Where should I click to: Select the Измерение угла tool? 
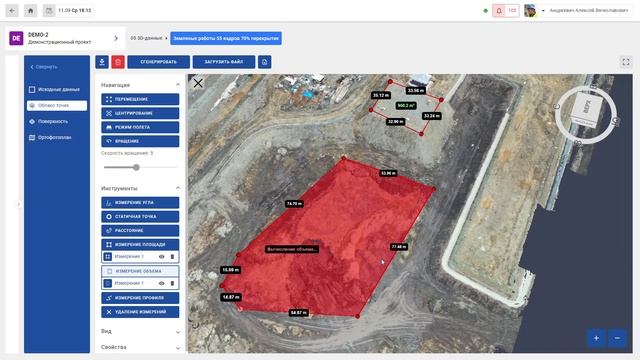(x=140, y=202)
